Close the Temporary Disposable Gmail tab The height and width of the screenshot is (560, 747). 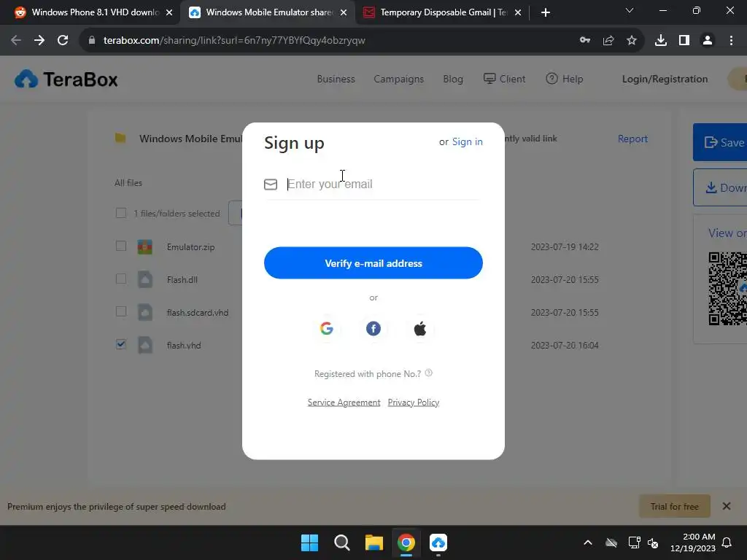(518, 12)
